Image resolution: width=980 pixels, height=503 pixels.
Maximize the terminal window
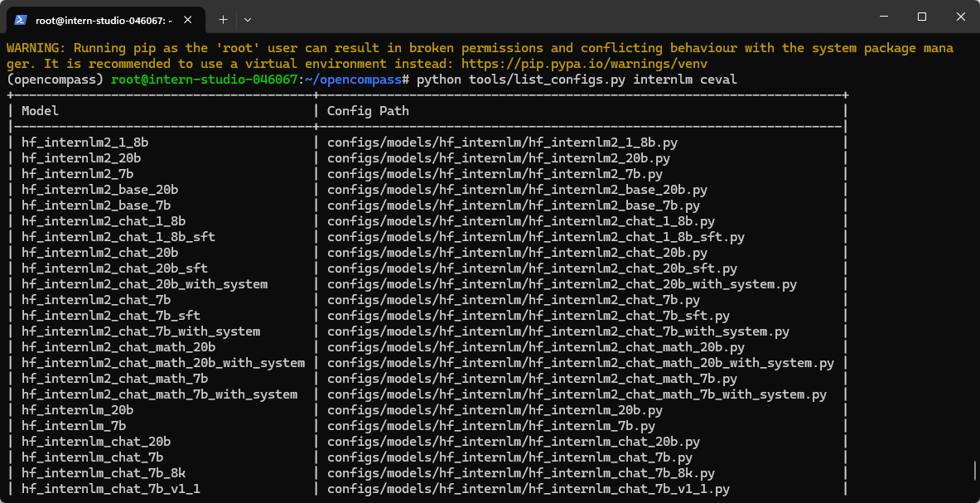[922, 17]
